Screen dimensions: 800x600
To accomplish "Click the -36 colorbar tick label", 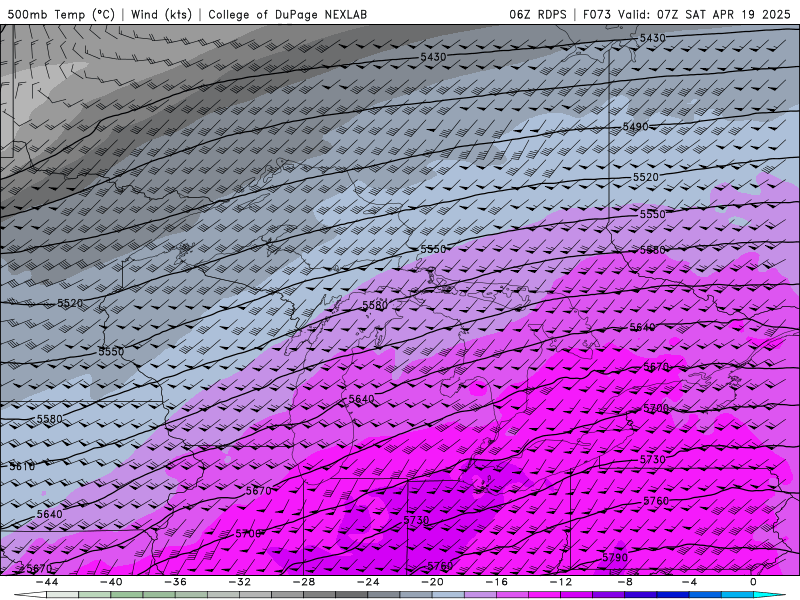I will pyautogui.click(x=176, y=582).
